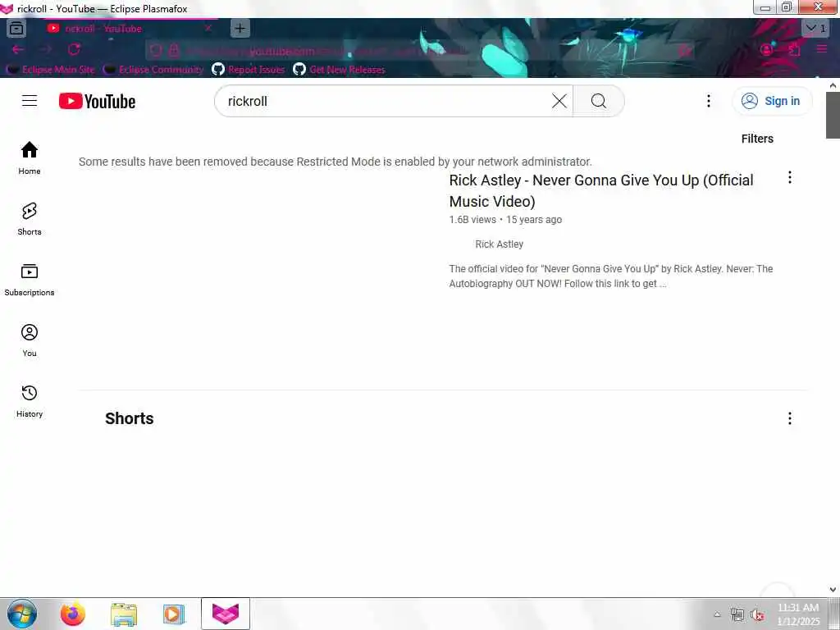This screenshot has width=840, height=630.
Task: Close the rickroll YouTube tab
Action: tap(208, 29)
